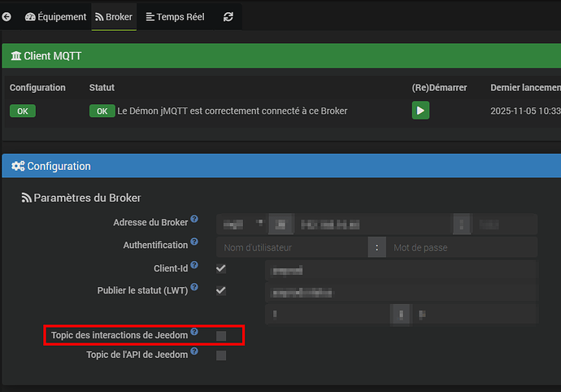561x392 pixels.
Task: Open the Équipement tab
Action: point(56,16)
